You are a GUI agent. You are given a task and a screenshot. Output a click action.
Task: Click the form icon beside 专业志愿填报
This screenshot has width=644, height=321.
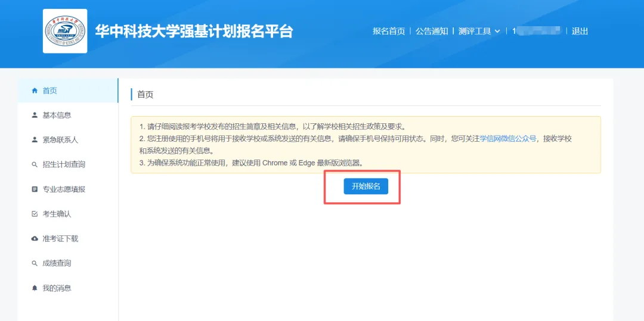pyautogui.click(x=35, y=189)
